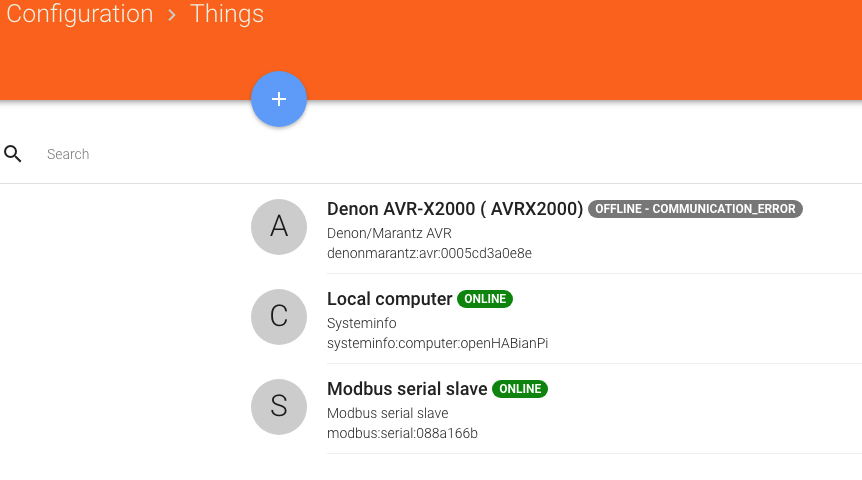Select the 'A' avatar for Denon AVR-X2000

pos(279,227)
